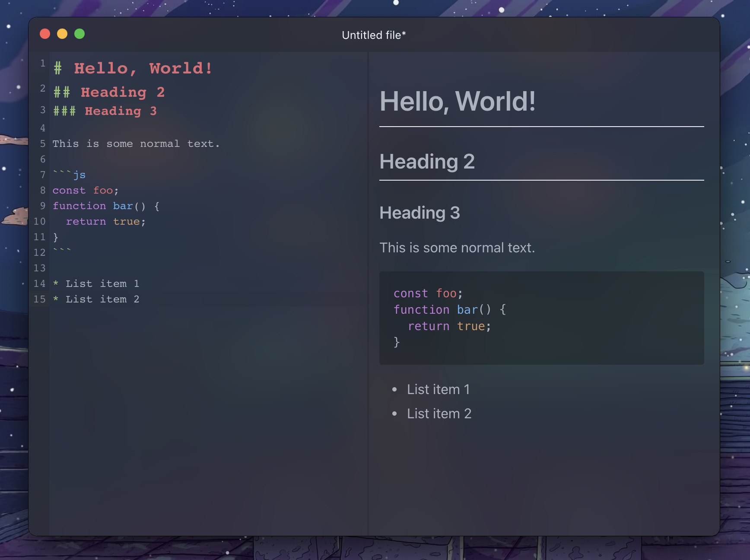Image resolution: width=750 pixels, height=560 pixels.
Task: Place cursor in '# Hello, World!' editor line
Action: tap(133, 68)
